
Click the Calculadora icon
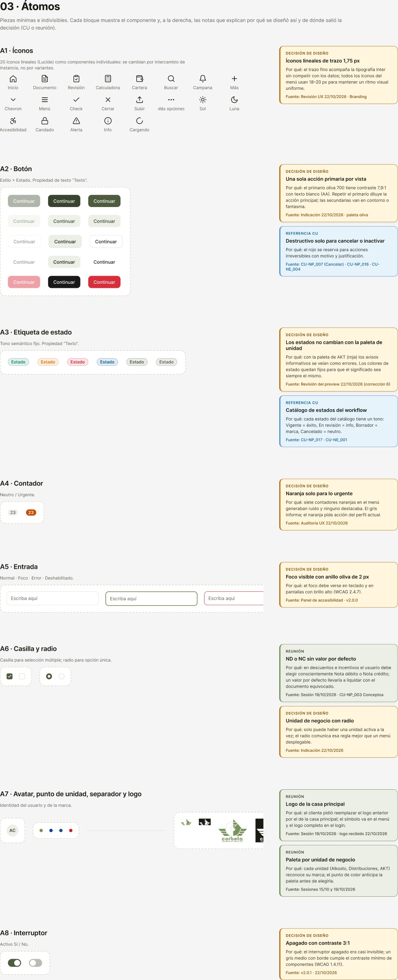(108, 78)
